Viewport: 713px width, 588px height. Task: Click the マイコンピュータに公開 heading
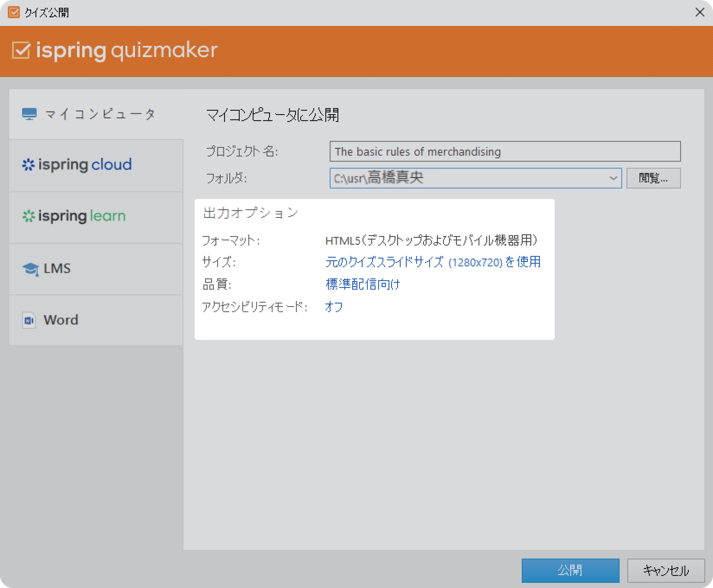click(x=273, y=115)
